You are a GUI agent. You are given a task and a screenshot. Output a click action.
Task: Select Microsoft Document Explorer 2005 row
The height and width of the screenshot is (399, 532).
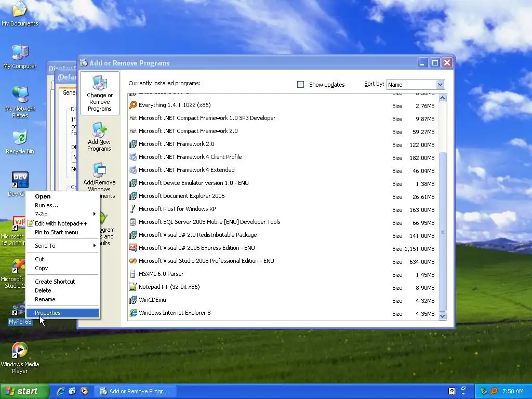(x=282, y=196)
